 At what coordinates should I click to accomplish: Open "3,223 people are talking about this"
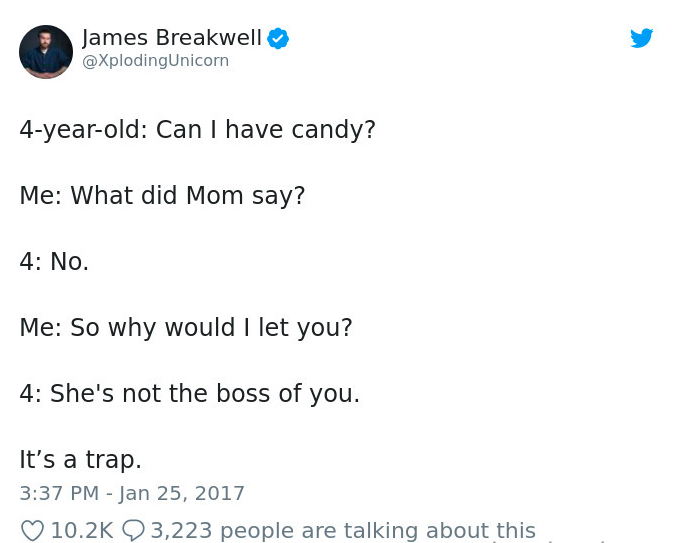[x=343, y=530]
